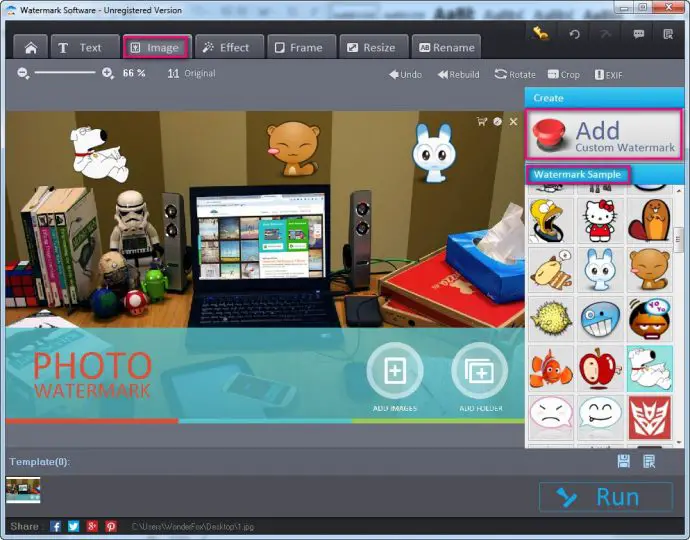Viewport: 690px width, 540px height.
Task: Open the Crop tool
Action: click(x=564, y=74)
